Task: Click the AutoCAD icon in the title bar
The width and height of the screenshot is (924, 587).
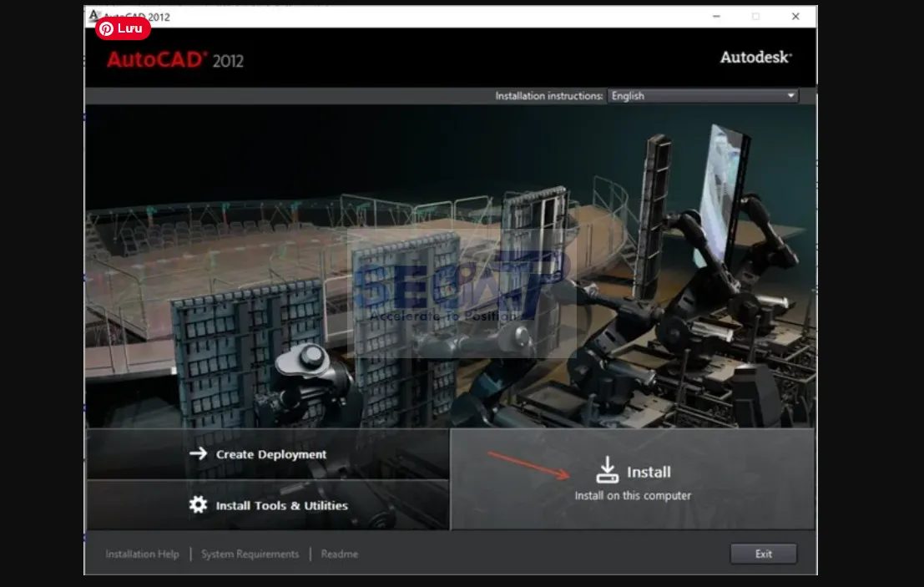Action: (93, 14)
